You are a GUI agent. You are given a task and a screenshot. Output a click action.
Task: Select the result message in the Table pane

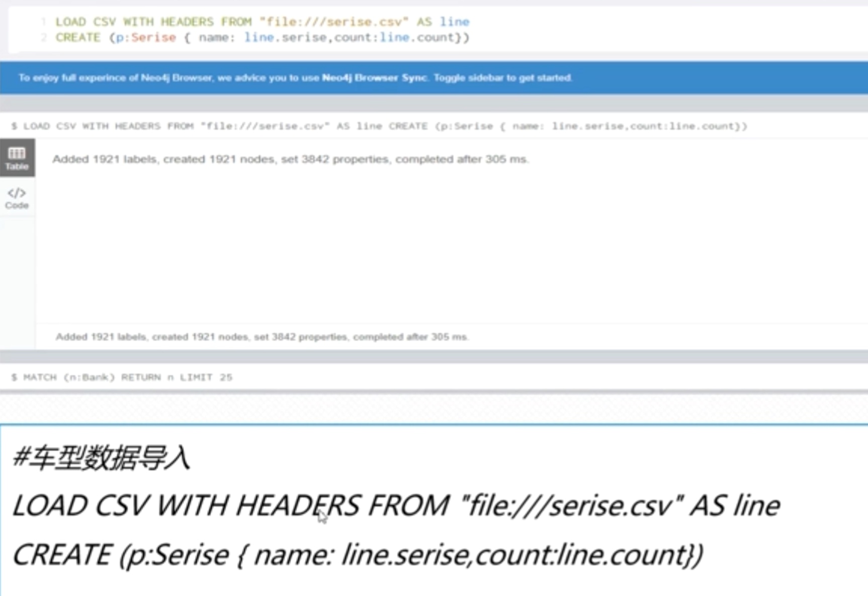click(x=290, y=159)
